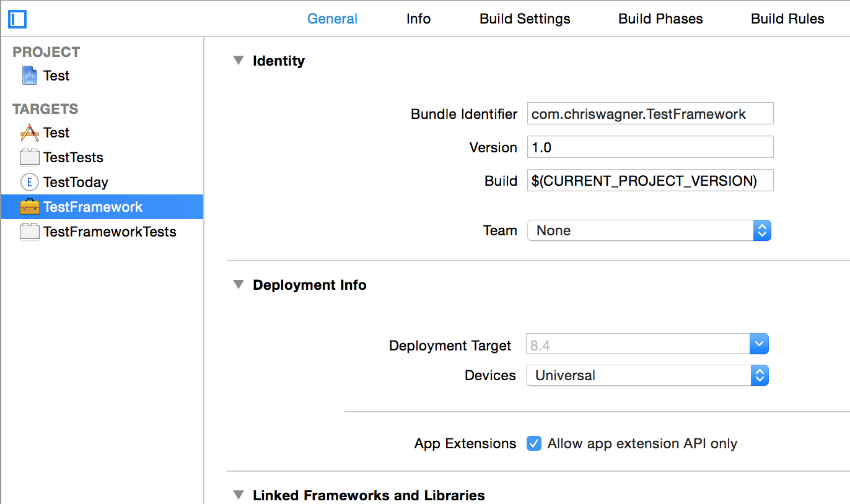
Task: Click the Test app target icon
Action: 29,133
